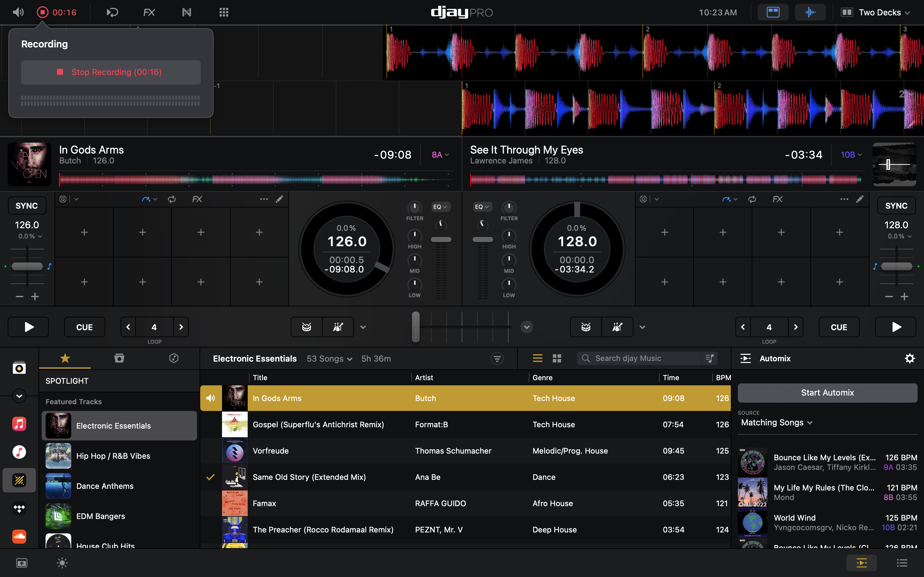Open the grid apps icon in top bar
924x577 pixels.
[x=224, y=12]
